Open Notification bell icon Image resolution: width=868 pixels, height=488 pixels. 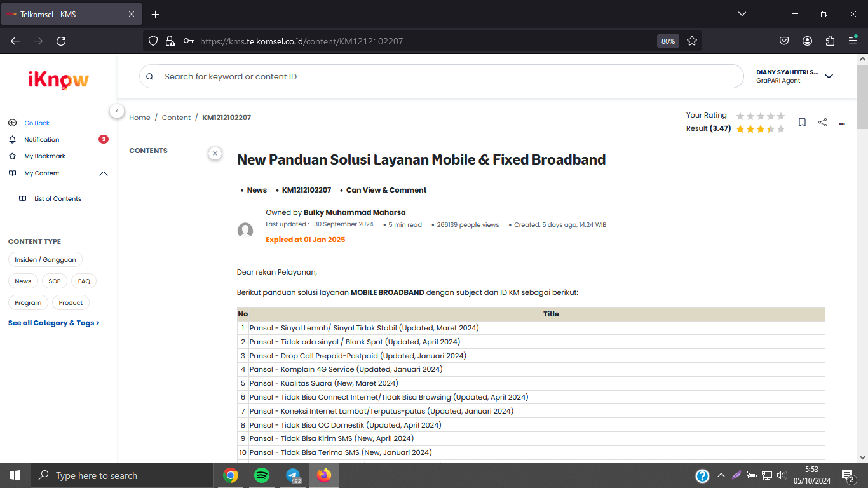pyautogui.click(x=12, y=139)
